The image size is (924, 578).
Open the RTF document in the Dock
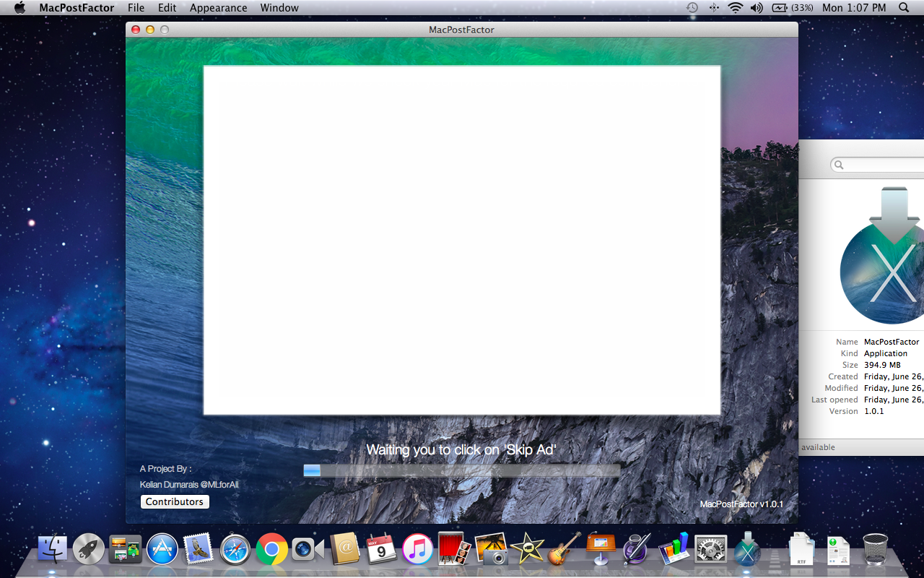coord(801,550)
